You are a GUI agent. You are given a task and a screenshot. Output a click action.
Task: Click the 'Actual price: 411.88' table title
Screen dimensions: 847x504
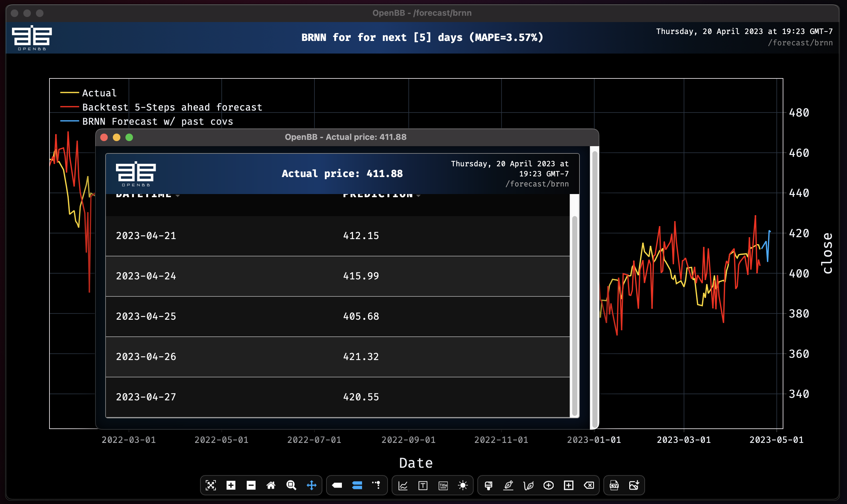point(342,174)
